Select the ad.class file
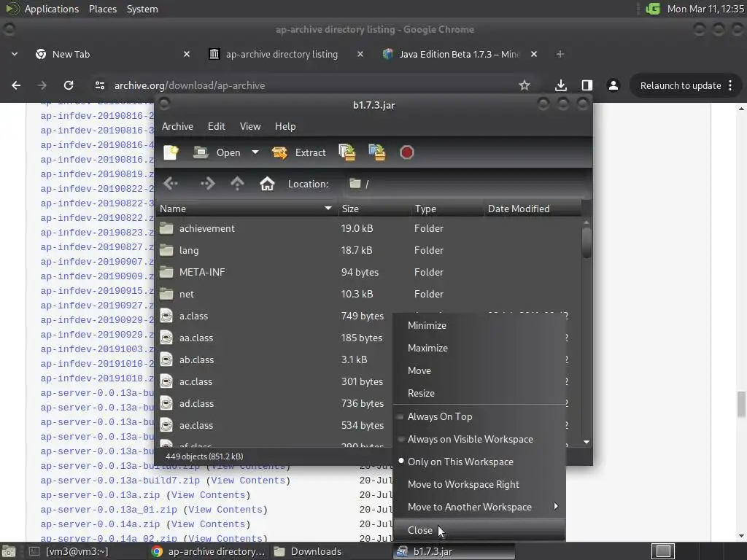747x560 pixels. (x=274, y=404)
